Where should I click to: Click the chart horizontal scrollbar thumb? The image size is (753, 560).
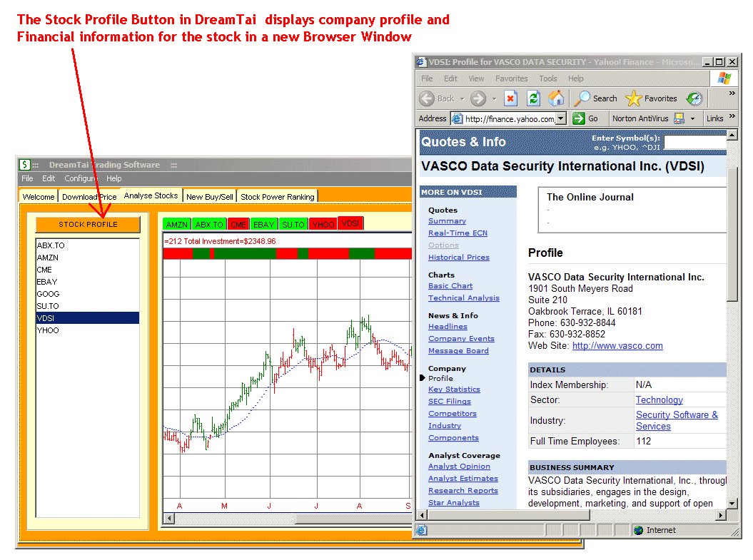(x=353, y=518)
